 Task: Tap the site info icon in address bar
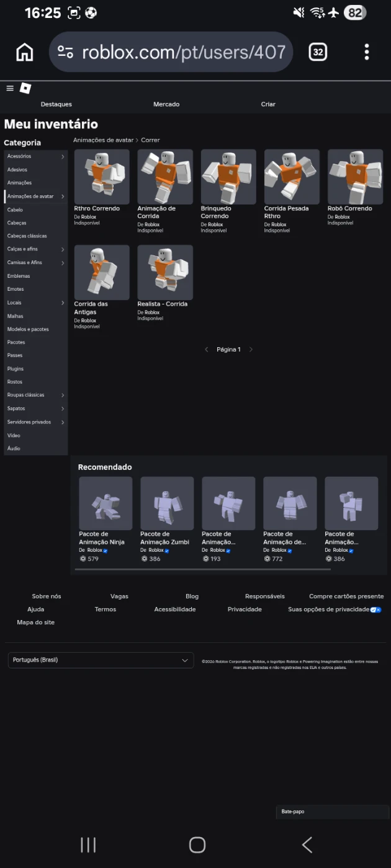point(66,53)
